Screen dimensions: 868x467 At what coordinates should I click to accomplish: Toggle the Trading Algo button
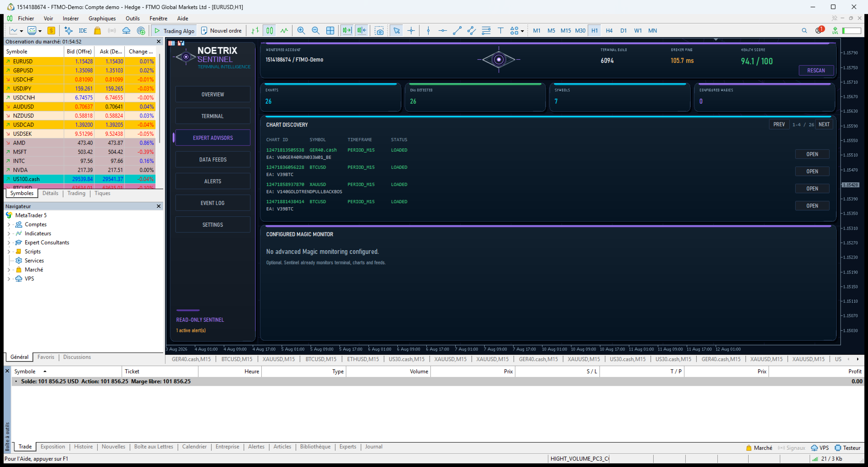point(174,30)
